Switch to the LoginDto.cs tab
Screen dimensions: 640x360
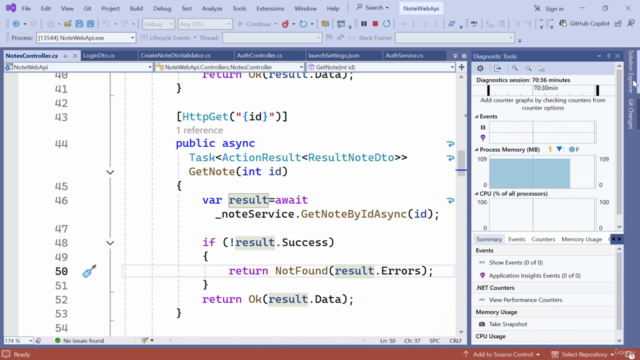point(99,56)
